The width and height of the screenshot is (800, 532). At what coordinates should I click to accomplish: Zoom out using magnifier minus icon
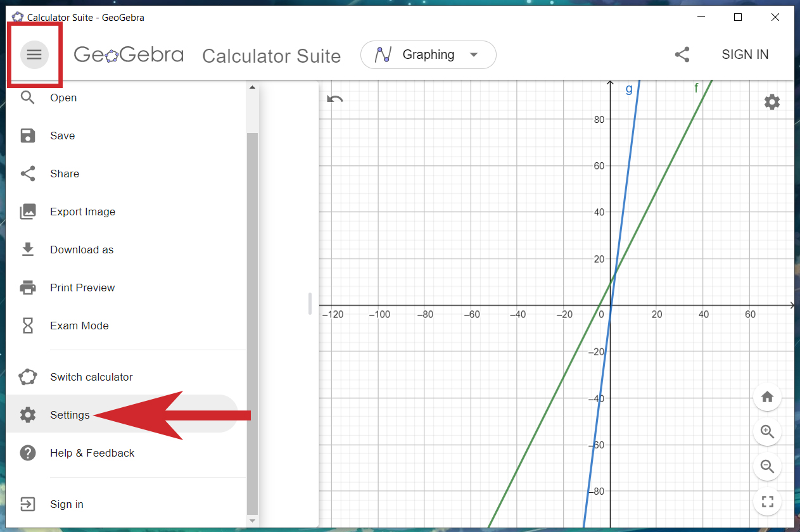(767, 467)
